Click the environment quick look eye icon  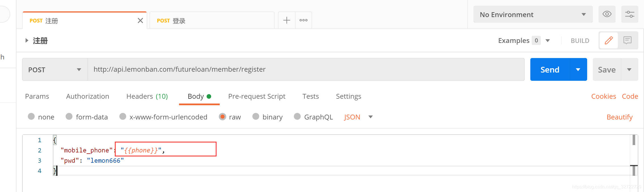click(x=607, y=14)
